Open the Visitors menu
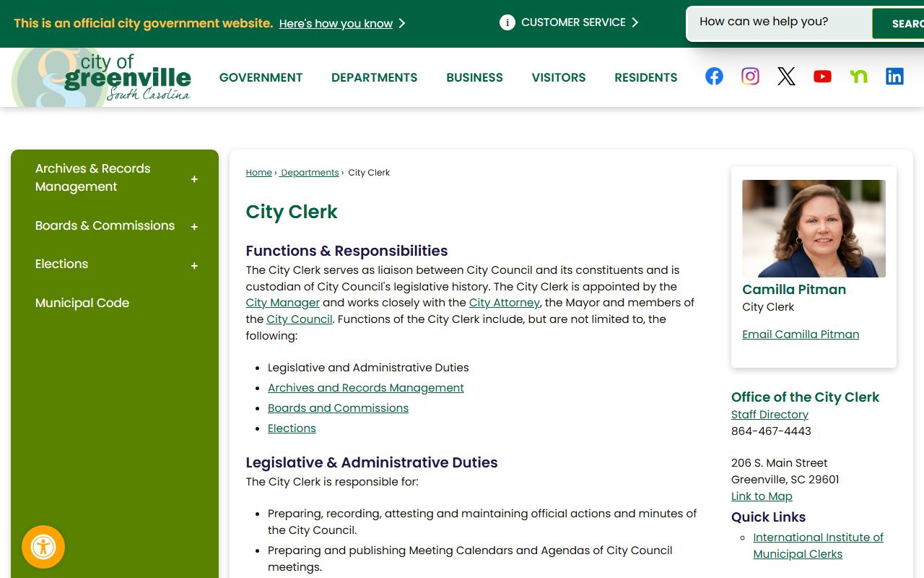This screenshot has height=578, width=924. point(559,77)
